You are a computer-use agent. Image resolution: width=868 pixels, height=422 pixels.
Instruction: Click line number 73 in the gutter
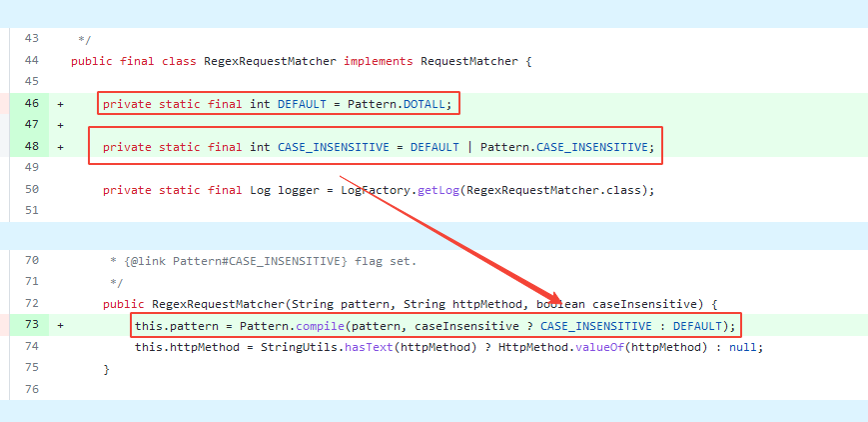coord(31,325)
